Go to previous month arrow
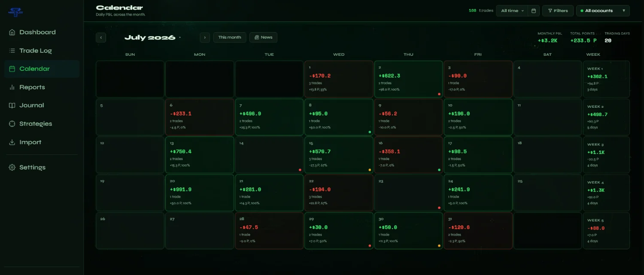Image resolution: width=644 pixels, height=275 pixels. click(x=101, y=37)
